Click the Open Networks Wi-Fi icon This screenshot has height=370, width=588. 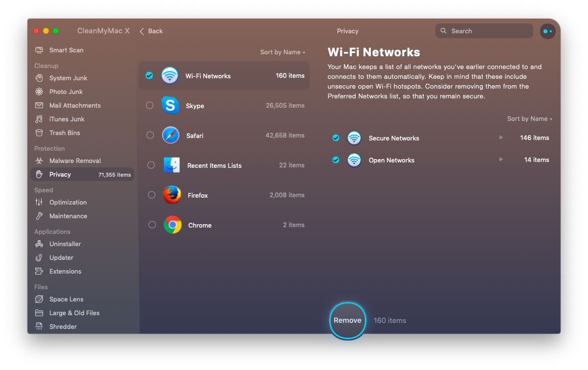click(354, 160)
